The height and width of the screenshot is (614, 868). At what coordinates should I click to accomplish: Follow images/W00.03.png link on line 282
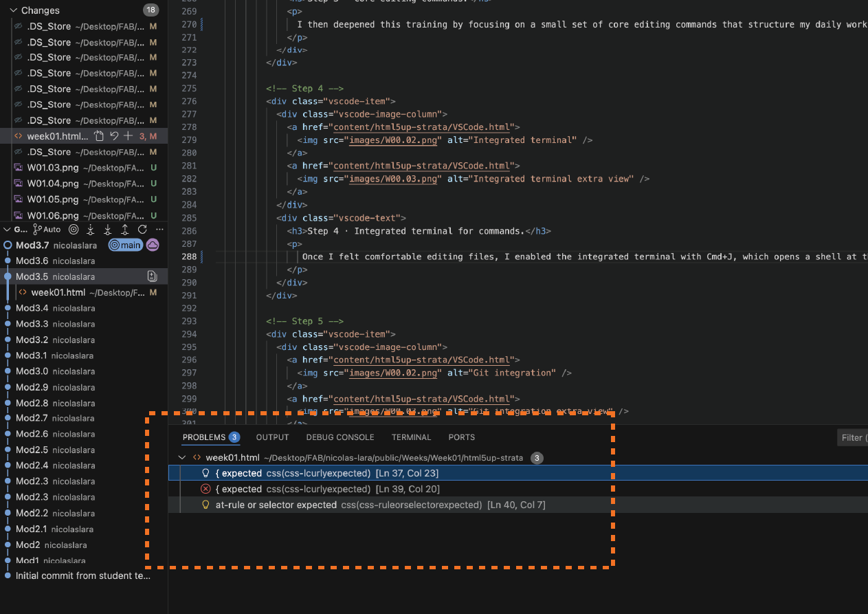[394, 179]
